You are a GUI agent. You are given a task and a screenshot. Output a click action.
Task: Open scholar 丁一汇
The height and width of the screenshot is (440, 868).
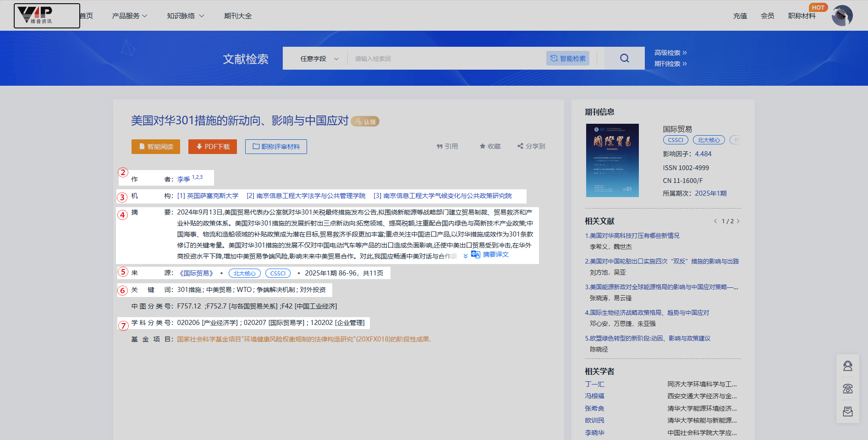coord(594,384)
